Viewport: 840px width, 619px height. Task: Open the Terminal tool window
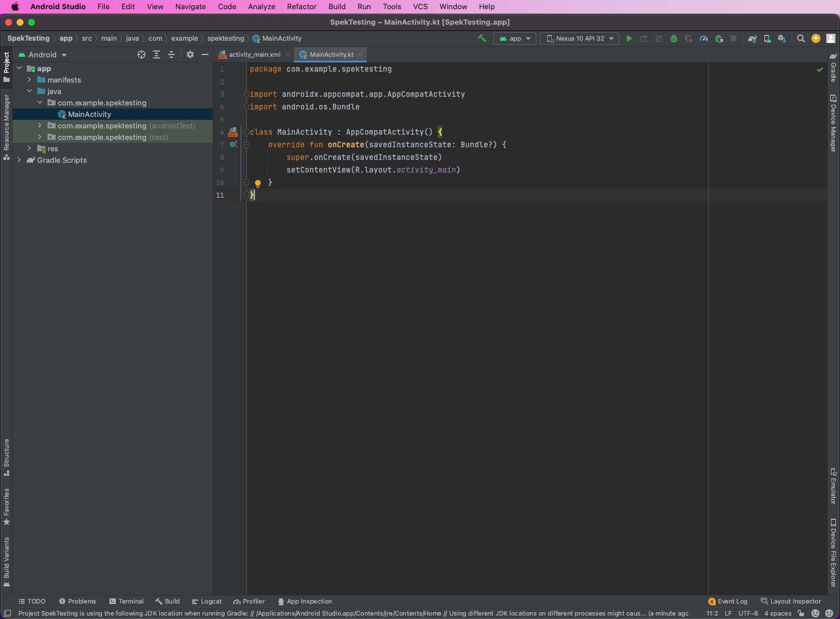(126, 601)
